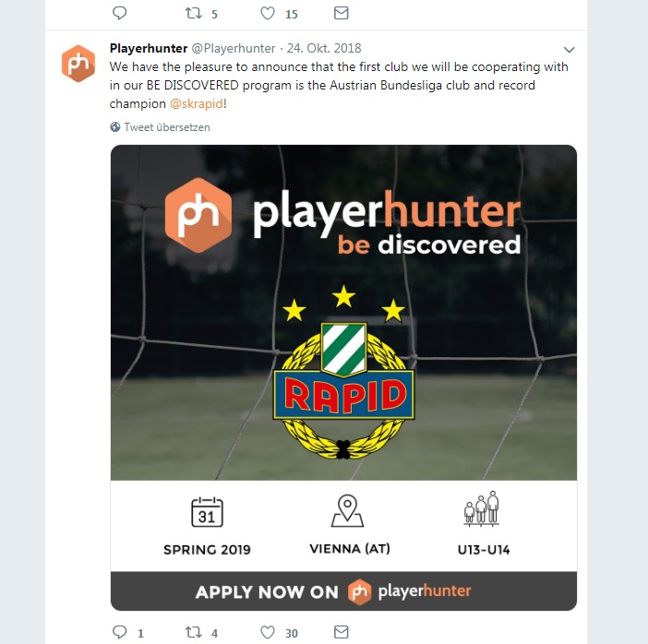Open the Rapid club crest image
Image resolution: width=648 pixels, height=644 pixels.
[343, 372]
